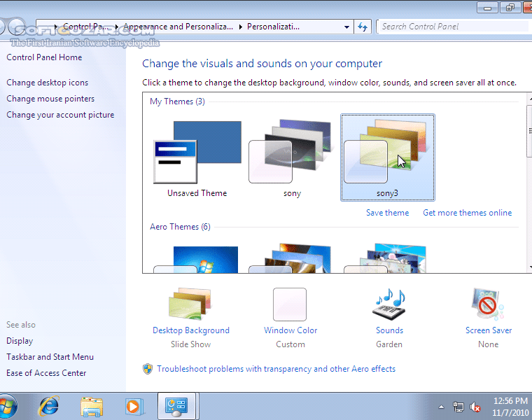Minimize the Personalization window
Image resolution: width=532 pixels, height=420 pixels.
pyautogui.click(x=487, y=8)
